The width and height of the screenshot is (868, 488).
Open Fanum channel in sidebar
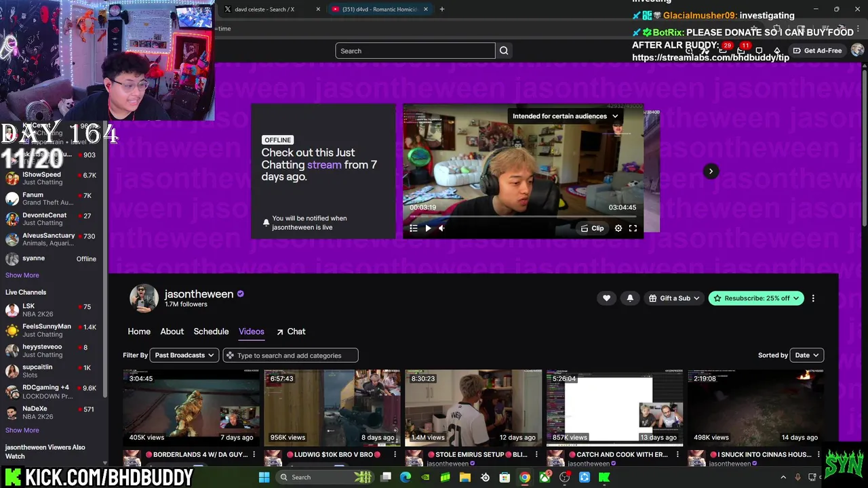[52, 199]
